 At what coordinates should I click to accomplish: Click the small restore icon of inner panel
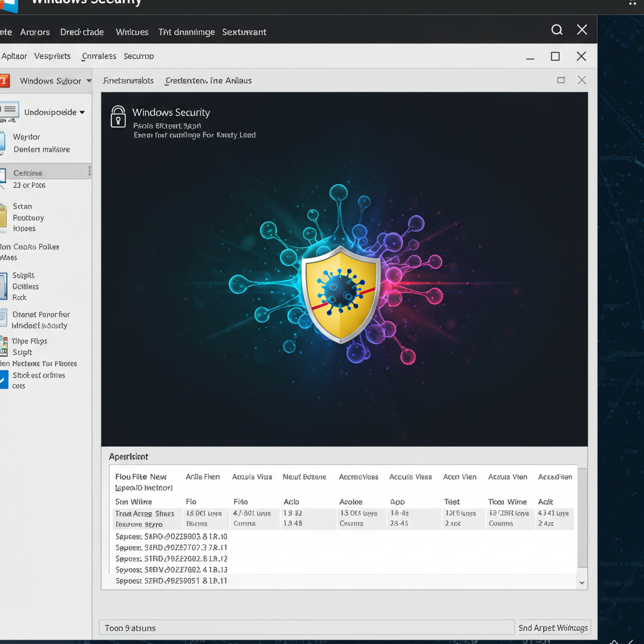click(x=560, y=80)
